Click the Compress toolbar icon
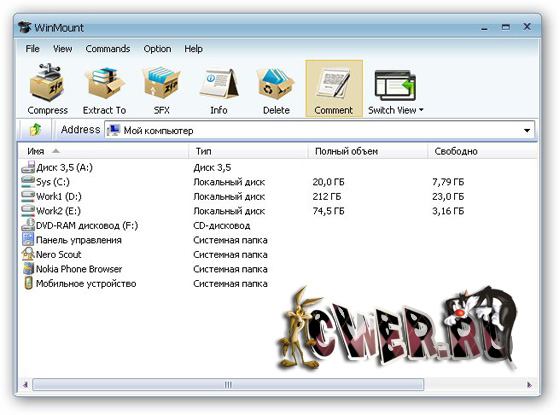This screenshot has height=415, width=560. [48, 83]
